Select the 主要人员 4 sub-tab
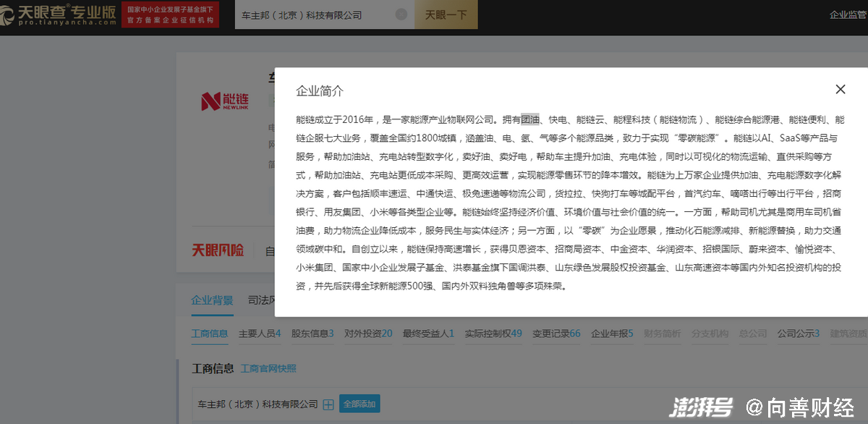Screen dimensions: 868x424 click(x=260, y=334)
